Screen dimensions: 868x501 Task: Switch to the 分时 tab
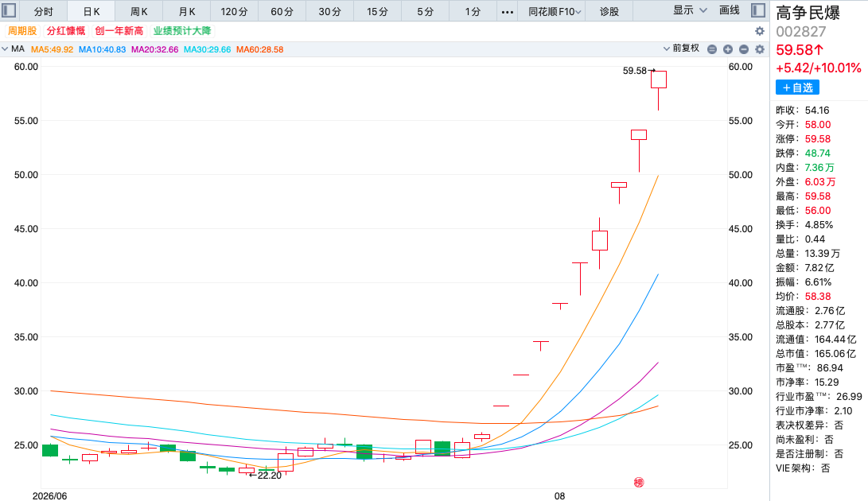(x=43, y=12)
